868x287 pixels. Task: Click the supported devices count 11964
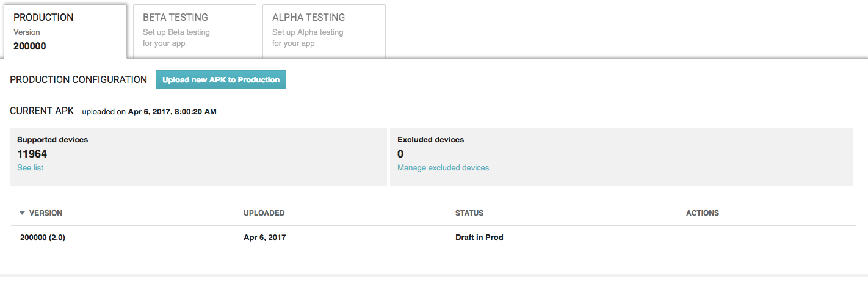pyautogui.click(x=32, y=154)
